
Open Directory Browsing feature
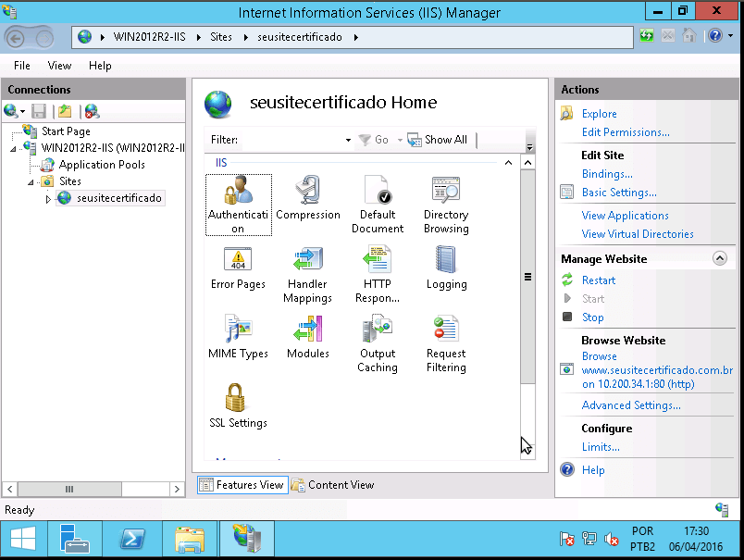click(446, 205)
